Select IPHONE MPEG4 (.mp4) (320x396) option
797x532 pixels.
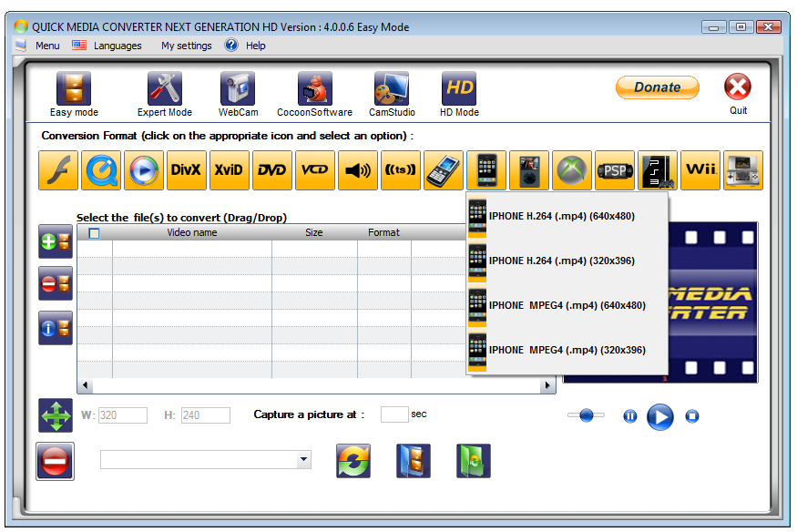pos(567,350)
